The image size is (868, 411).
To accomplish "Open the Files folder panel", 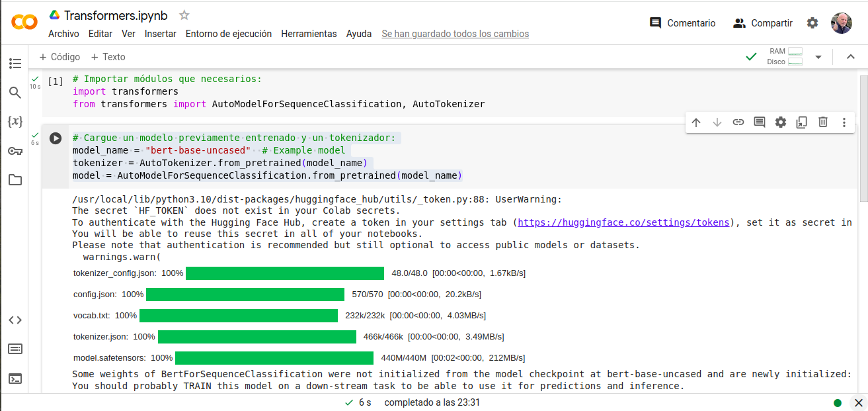I will pyautogui.click(x=15, y=180).
